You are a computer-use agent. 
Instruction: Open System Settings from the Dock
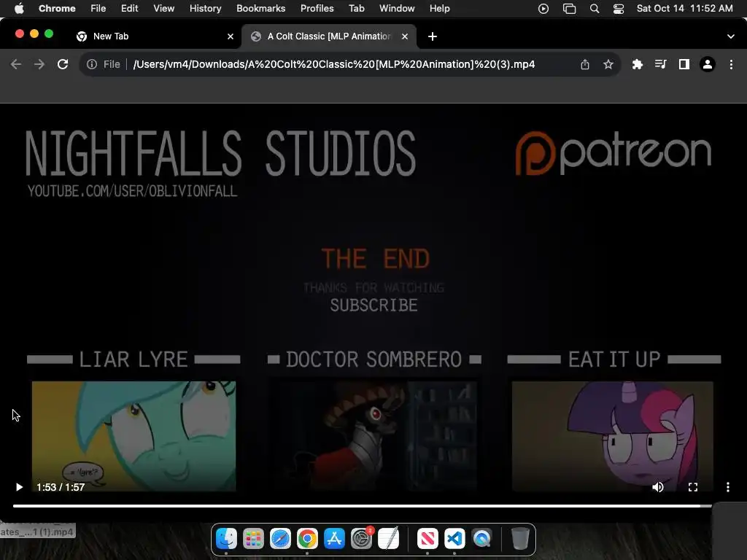362,539
